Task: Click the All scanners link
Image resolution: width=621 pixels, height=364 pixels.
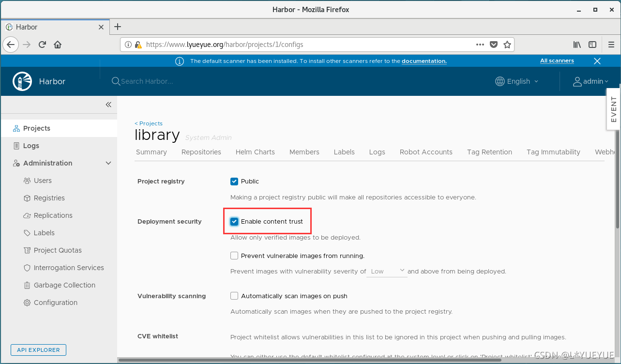Action: [557, 61]
